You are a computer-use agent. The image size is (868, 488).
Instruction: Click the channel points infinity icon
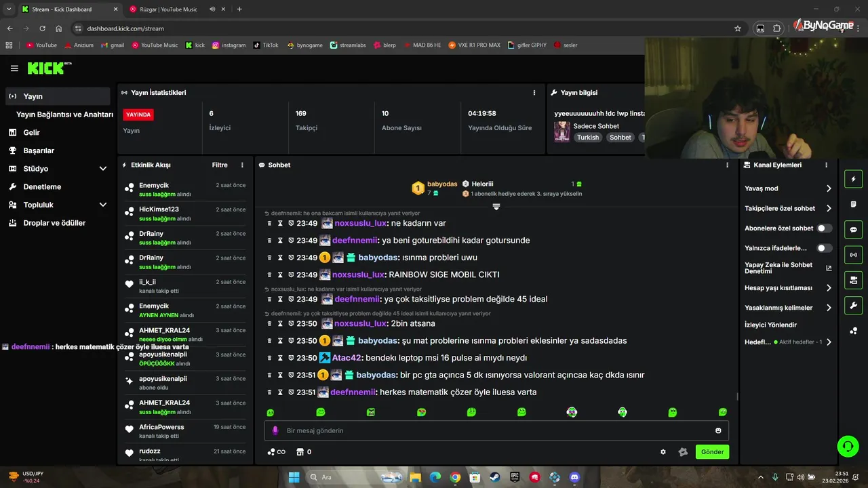277,452
